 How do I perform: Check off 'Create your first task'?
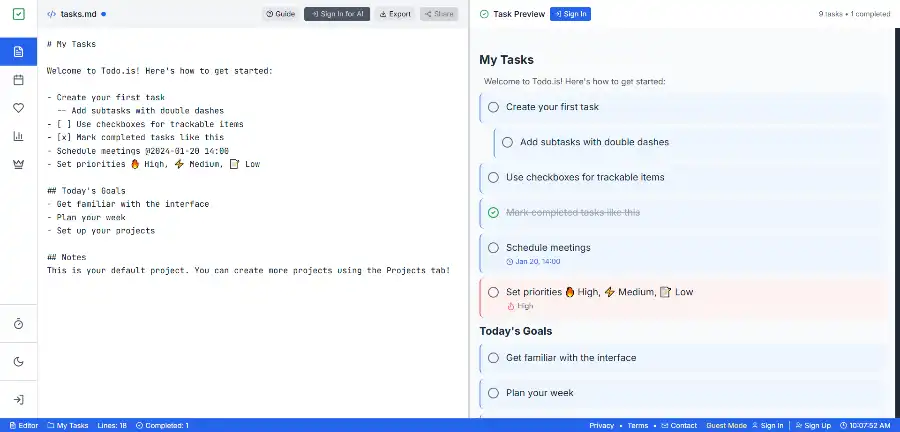point(493,107)
